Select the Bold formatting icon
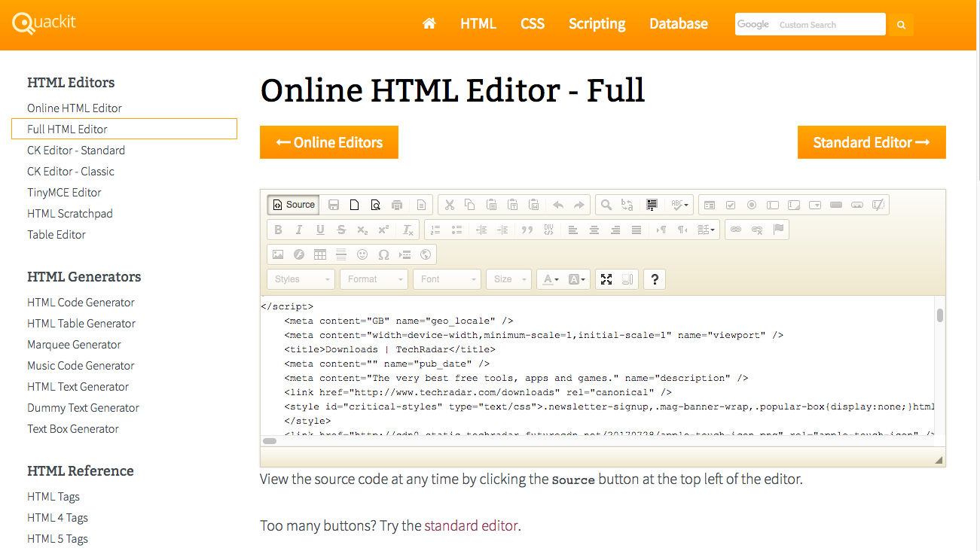Screen dimensions: 980x551 pos(279,230)
